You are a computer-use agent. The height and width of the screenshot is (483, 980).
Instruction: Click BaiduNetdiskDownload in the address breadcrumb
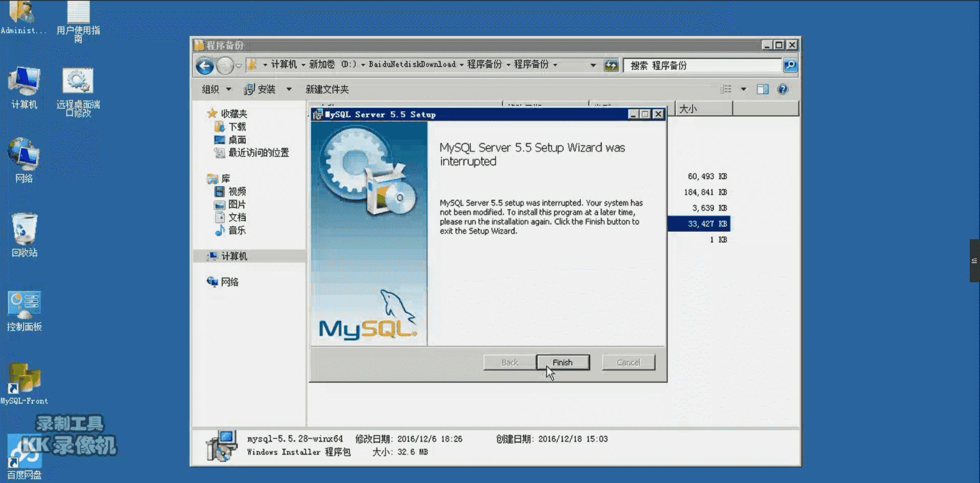pyautogui.click(x=412, y=64)
